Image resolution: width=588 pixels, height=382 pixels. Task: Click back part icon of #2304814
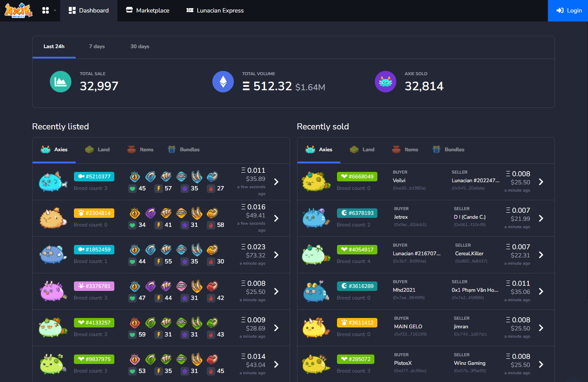click(166, 213)
